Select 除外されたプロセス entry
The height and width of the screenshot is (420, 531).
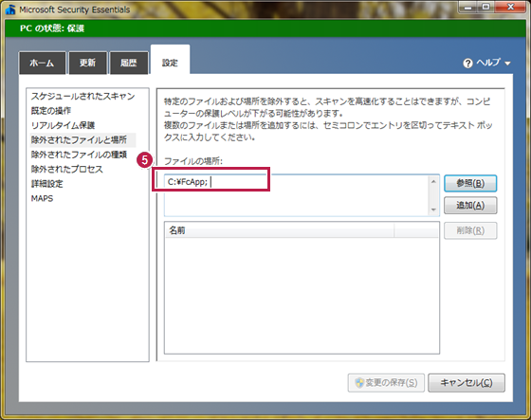pos(67,169)
